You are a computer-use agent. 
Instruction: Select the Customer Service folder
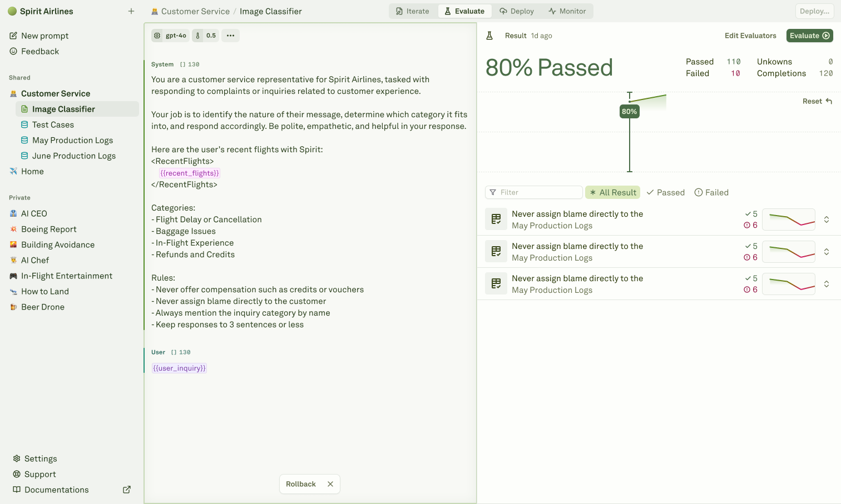point(50,93)
